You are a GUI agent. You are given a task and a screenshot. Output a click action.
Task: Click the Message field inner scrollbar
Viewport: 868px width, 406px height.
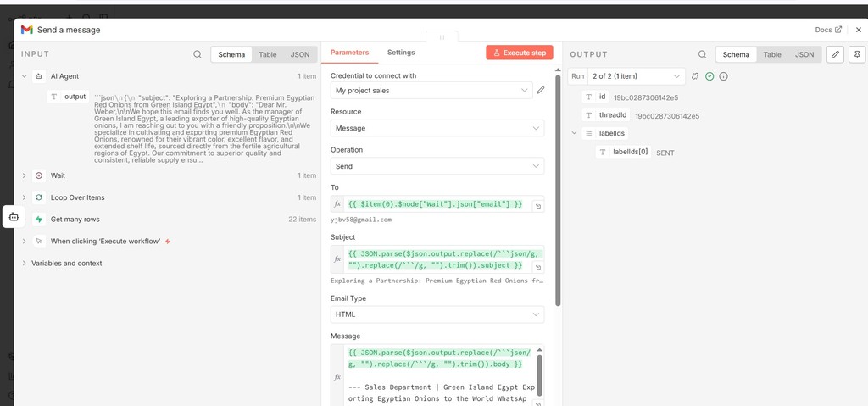click(x=540, y=375)
